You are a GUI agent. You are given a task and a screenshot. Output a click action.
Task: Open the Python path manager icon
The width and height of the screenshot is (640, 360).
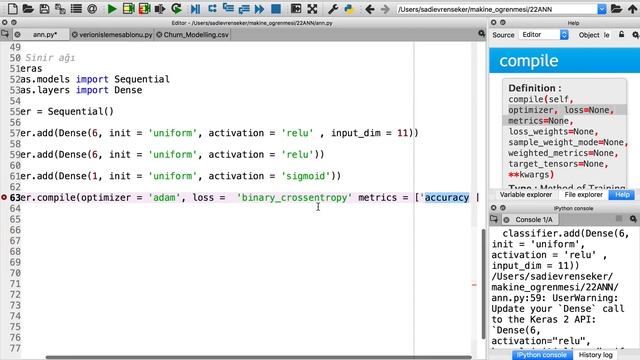tap(349, 9)
